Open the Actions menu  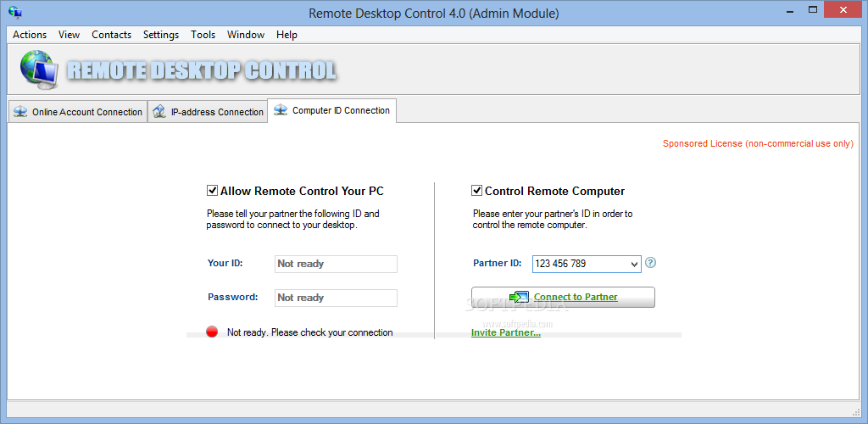click(x=30, y=34)
